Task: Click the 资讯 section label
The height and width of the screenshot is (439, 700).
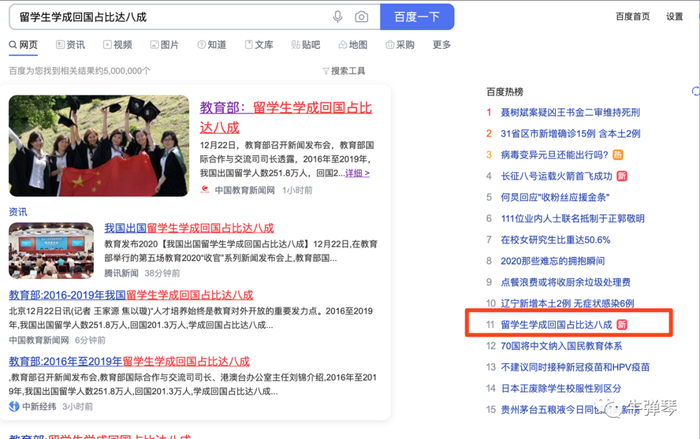Action: click(18, 212)
